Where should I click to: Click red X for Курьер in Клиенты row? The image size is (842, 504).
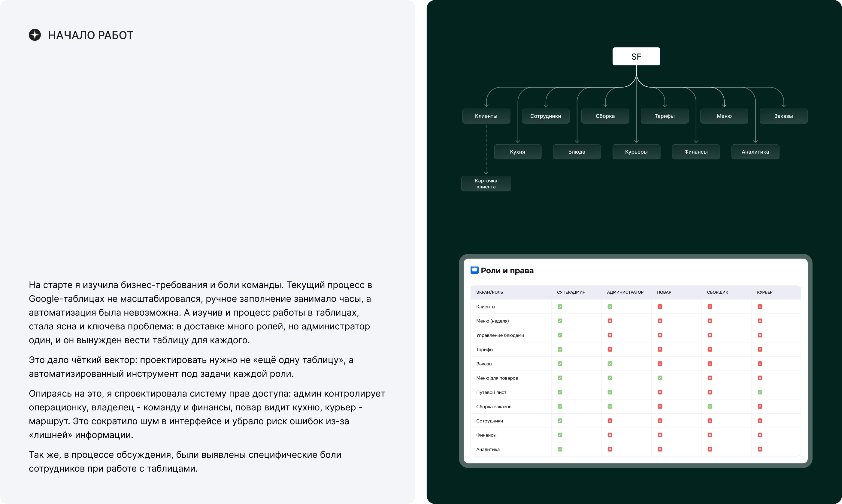(761, 306)
